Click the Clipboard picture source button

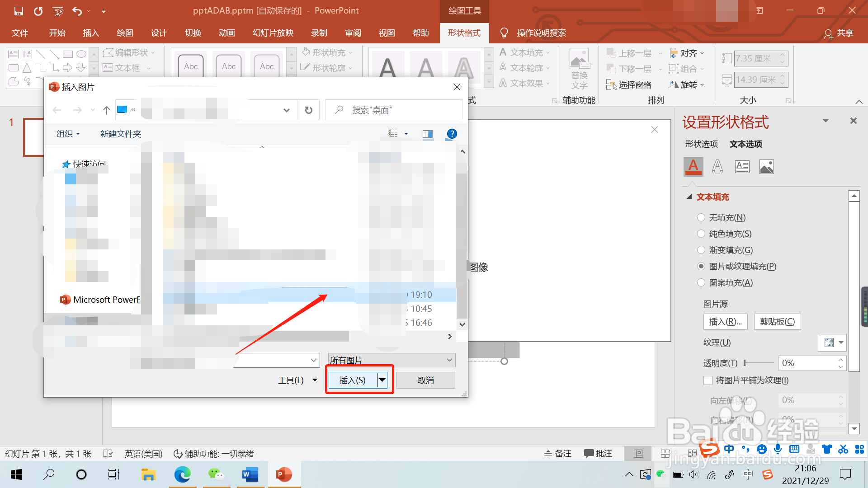pyautogui.click(x=777, y=322)
